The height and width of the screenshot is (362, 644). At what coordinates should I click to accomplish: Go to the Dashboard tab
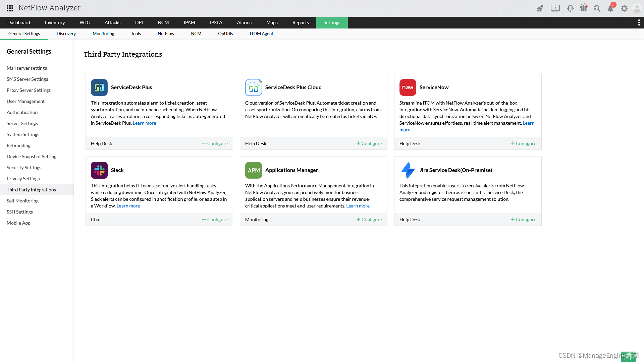pos(19,22)
